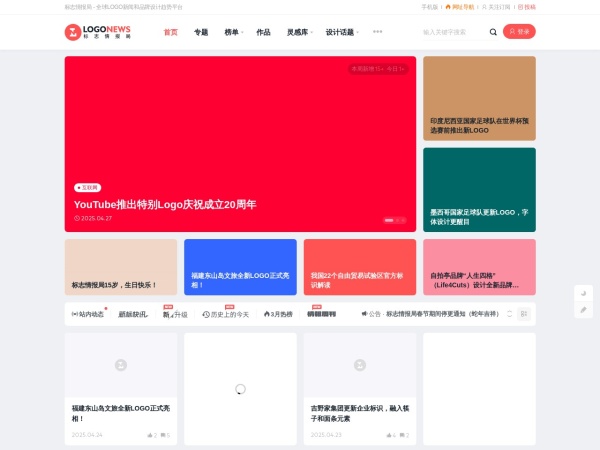Image resolution: width=600 pixels, height=450 pixels.
Task: Click the flame icon before 网址导航
Action: click(448, 7)
